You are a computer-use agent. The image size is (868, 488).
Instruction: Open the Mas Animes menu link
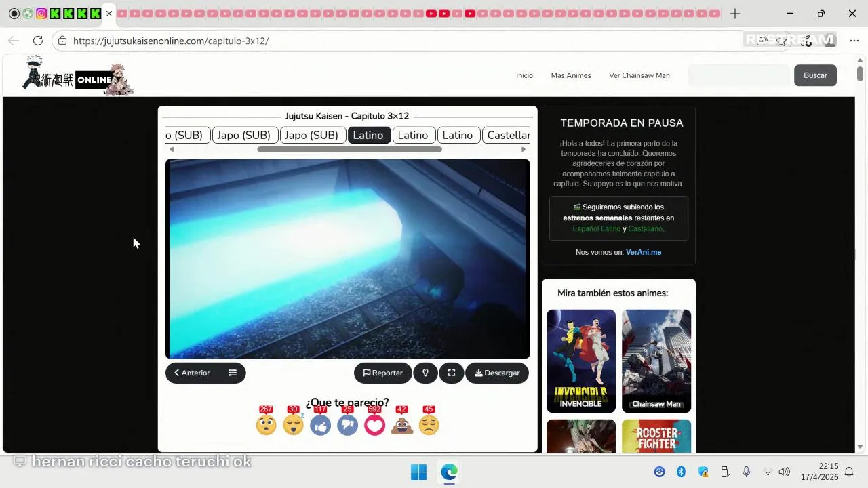(x=571, y=75)
